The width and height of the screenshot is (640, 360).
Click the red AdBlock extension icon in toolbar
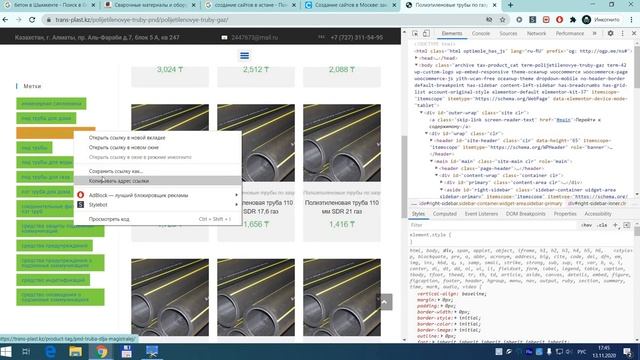pyautogui.click(x=559, y=20)
